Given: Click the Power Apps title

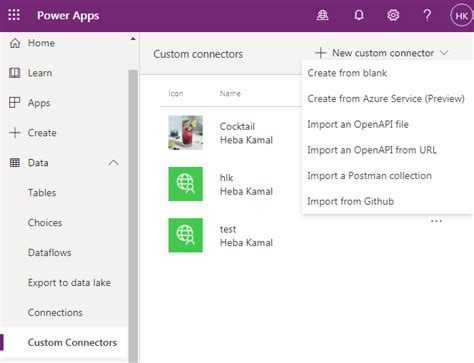Looking at the screenshot, I should click(x=68, y=15).
